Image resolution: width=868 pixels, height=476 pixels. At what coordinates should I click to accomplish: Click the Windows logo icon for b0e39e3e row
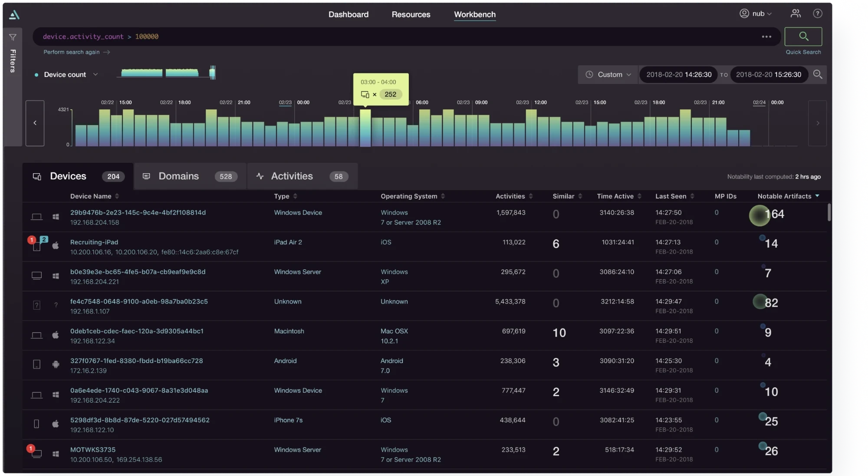[56, 276]
